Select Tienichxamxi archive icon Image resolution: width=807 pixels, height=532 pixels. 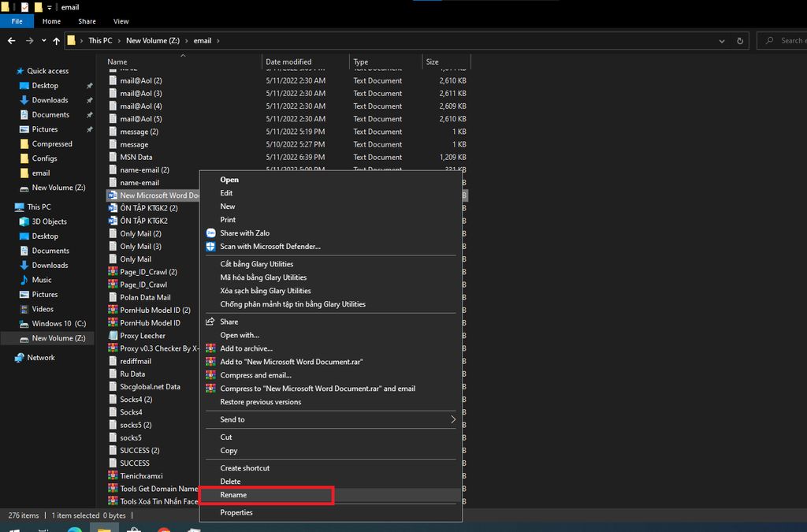point(113,476)
